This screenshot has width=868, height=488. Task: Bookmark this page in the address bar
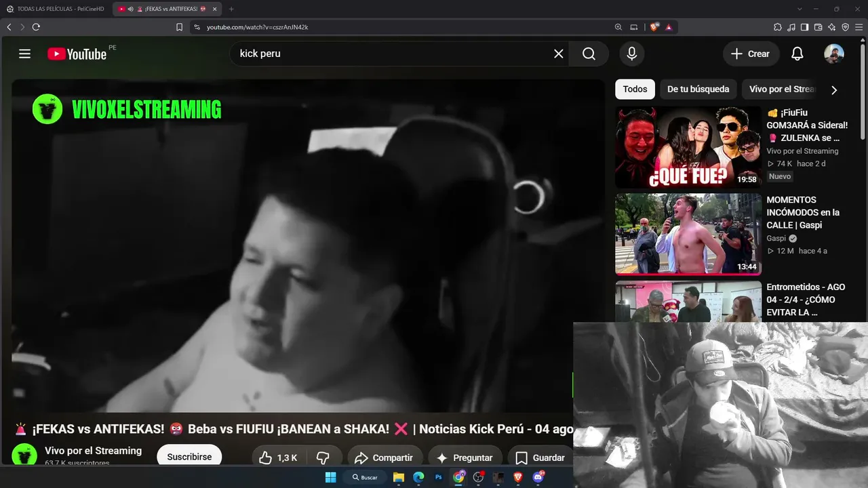coord(180,27)
